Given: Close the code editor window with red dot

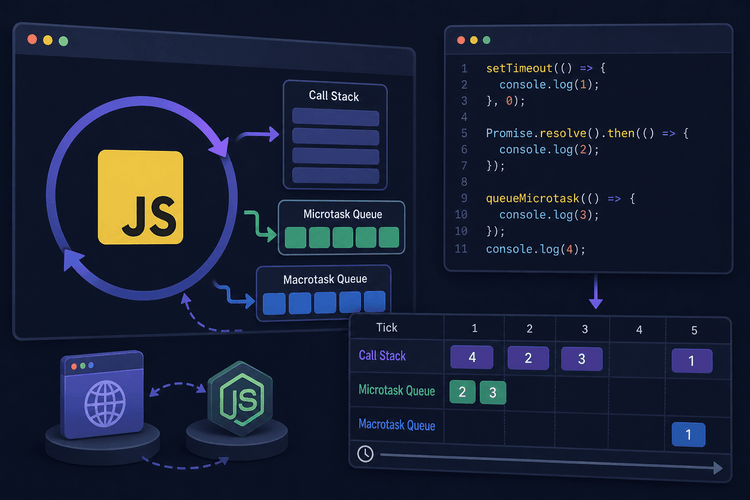Looking at the screenshot, I should [461, 40].
